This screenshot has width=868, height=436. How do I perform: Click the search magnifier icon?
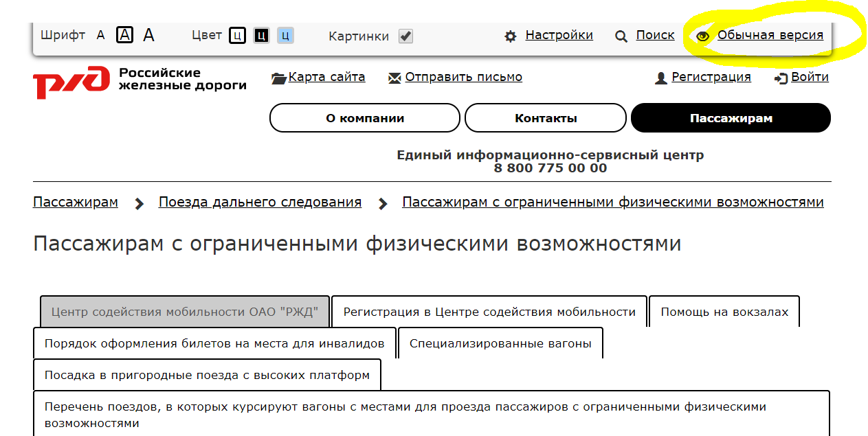point(621,36)
